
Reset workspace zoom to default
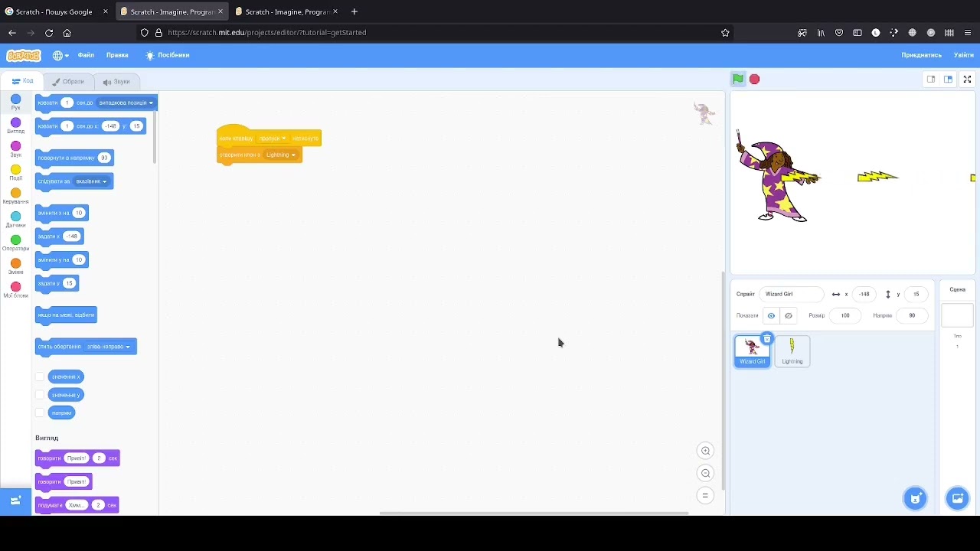click(x=705, y=495)
